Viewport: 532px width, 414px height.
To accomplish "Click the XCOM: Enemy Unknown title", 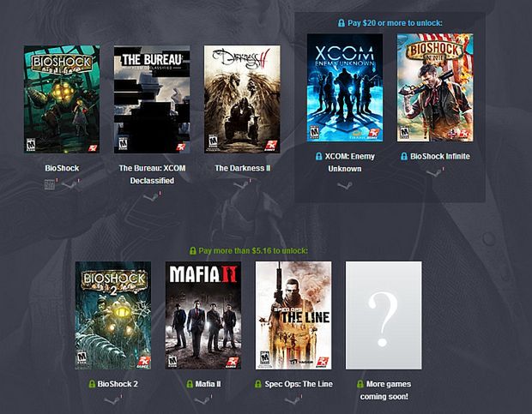I will [349, 162].
